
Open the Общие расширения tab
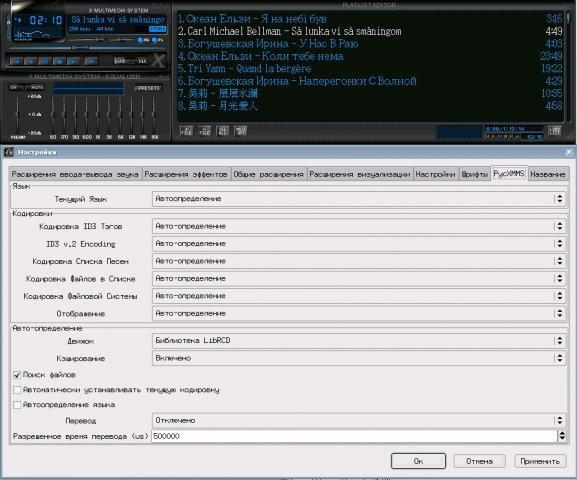point(269,174)
